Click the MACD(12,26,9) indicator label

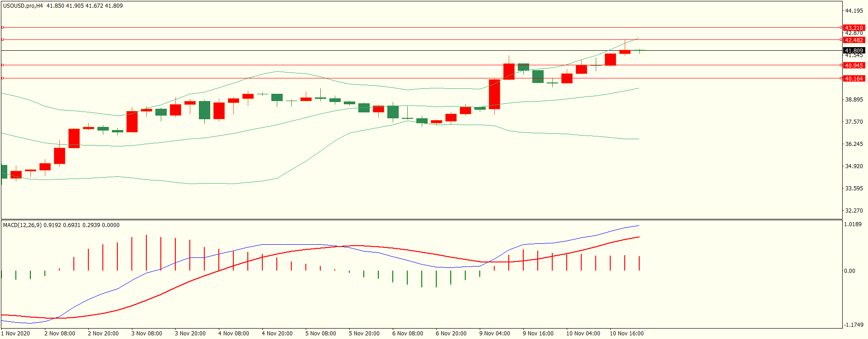pyautogui.click(x=22, y=225)
